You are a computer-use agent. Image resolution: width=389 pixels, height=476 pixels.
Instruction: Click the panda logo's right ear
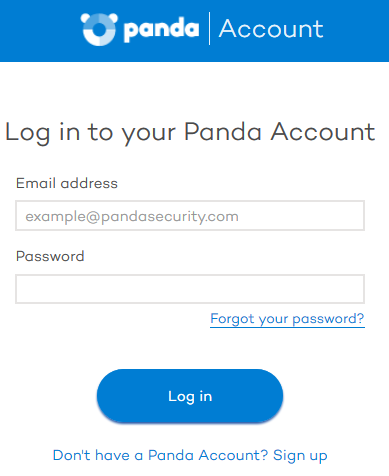[x=113, y=18]
